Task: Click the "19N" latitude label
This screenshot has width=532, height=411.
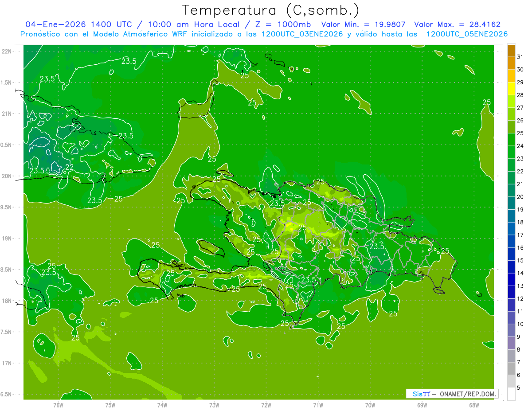Action: coord(6,239)
